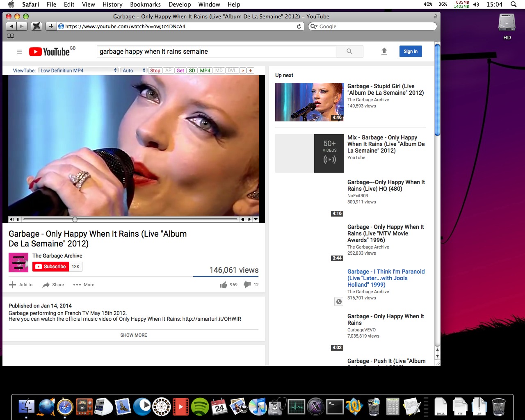This screenshot has width=525, height=420.
Task: Open player options down-arrow menu
Action: coord(256,219)
